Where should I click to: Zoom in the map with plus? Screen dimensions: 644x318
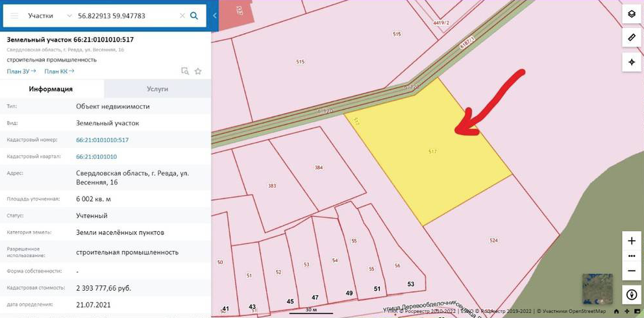pyautogui.click(x=632, y=241)
